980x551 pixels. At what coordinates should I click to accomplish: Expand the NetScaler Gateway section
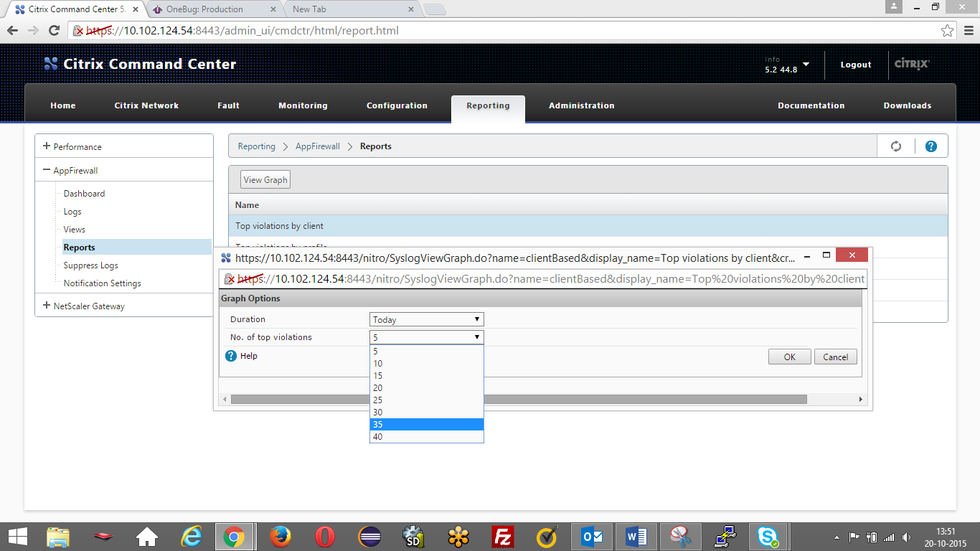[x=47, y=306]
